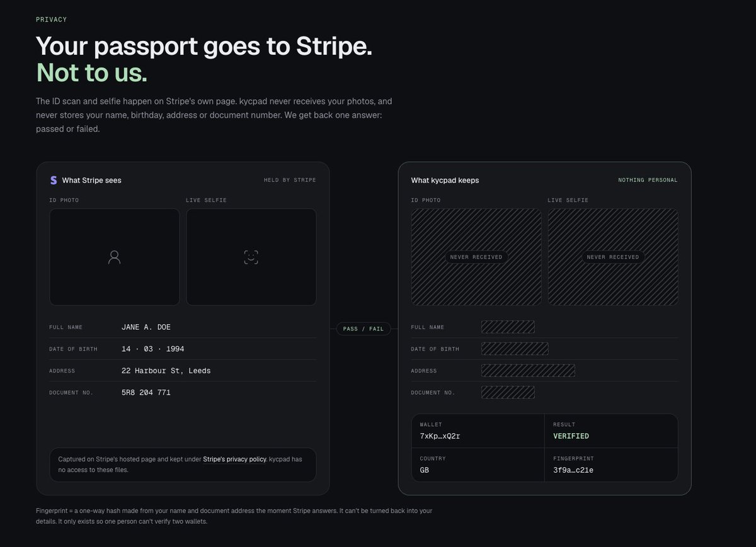The height and width of the screenshot is (547, 756).
Task: Click the What kycpad keeps heading
Action: click(445, 180)
